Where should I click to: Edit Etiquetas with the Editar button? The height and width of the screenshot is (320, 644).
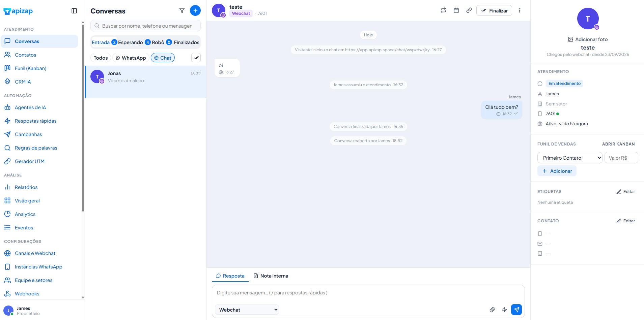[626, 192]
